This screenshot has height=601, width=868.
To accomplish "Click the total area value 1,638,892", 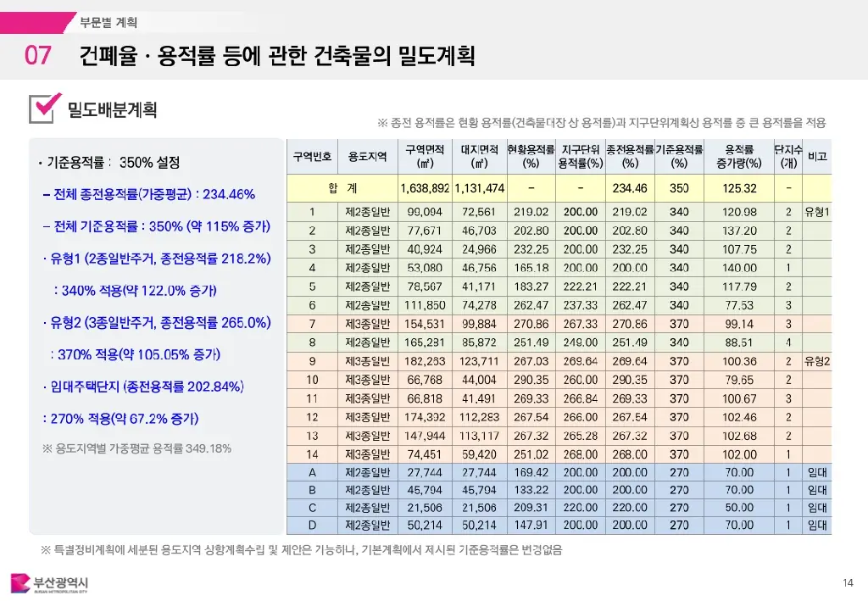I will (424, 187).
